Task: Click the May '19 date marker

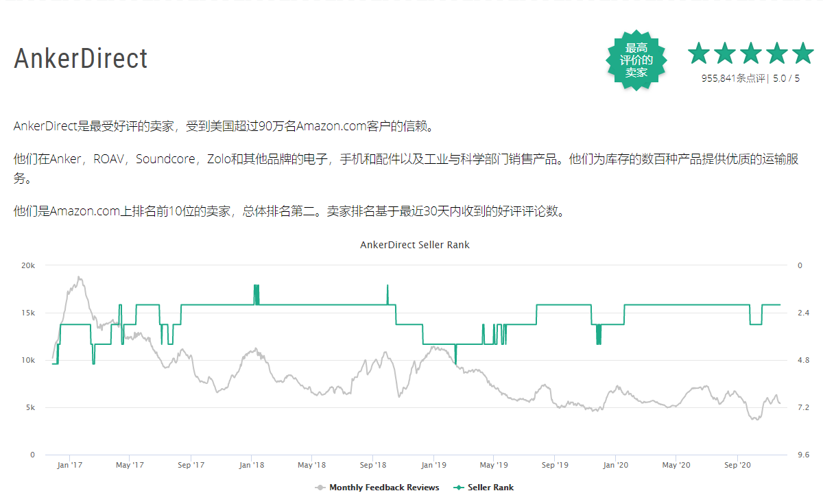Action: click(494, 464)
